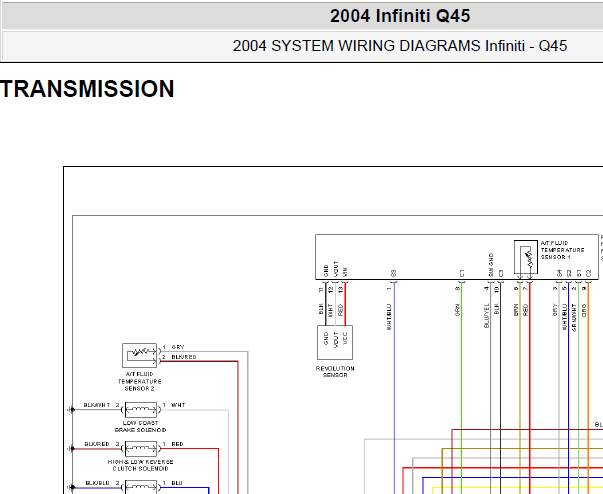The width and height of the screenshot is (603, 494).
Task: Click the GRY wire label at Temperature Sensor 2
Action: pos(178,347)
